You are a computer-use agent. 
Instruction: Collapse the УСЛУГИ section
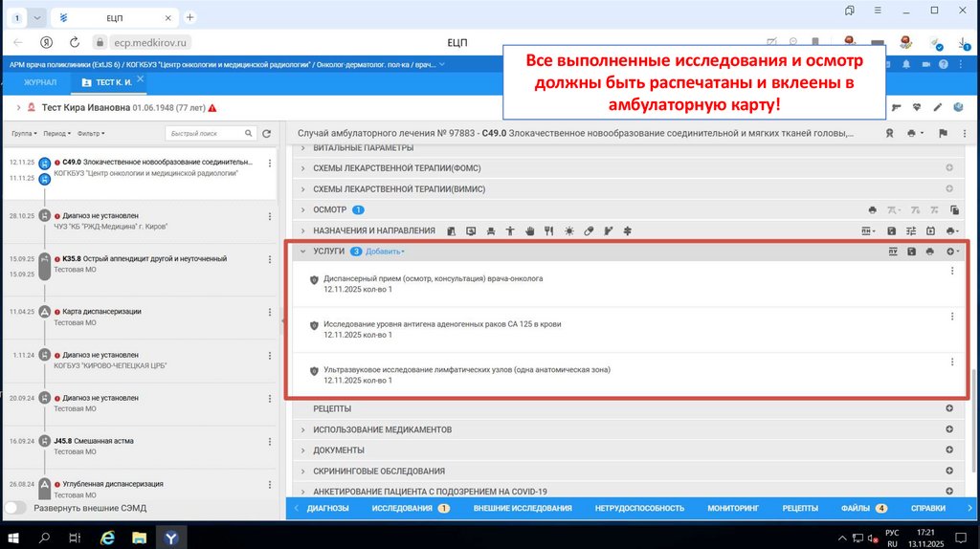[x=303, y=252]
